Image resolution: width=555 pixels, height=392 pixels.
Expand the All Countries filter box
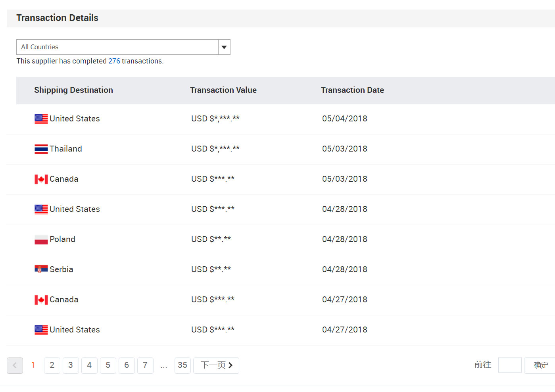pyautogui.click(x=117, y=47)
